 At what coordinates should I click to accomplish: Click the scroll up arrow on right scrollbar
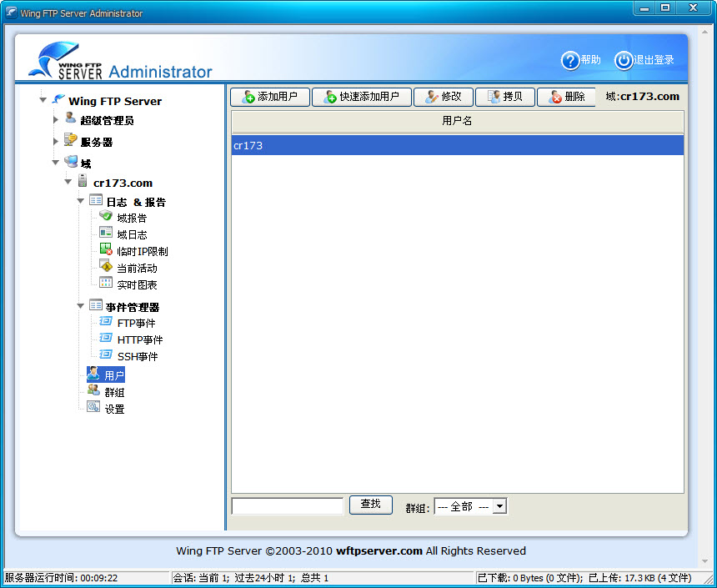pos(704,31)
